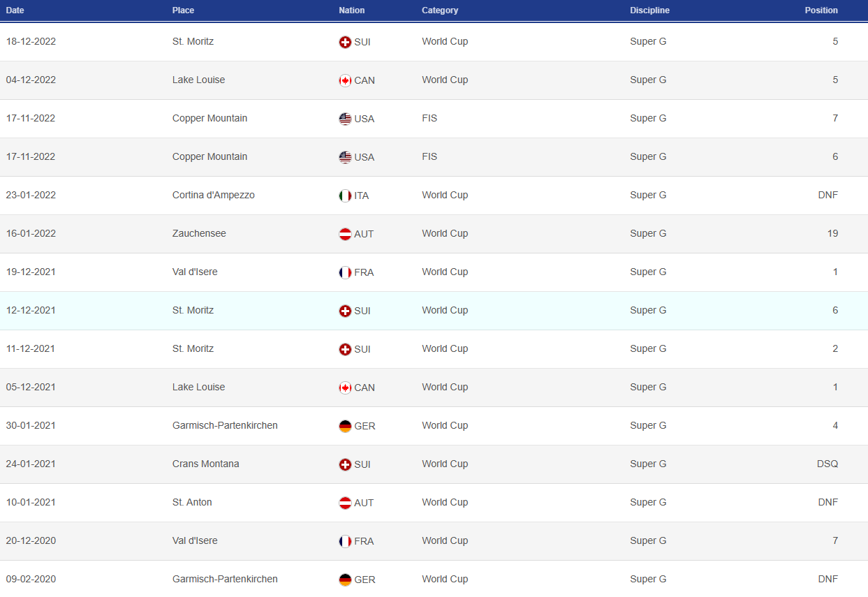Click DNF in the Cortina d'Ampezzo row

(827, 195)
